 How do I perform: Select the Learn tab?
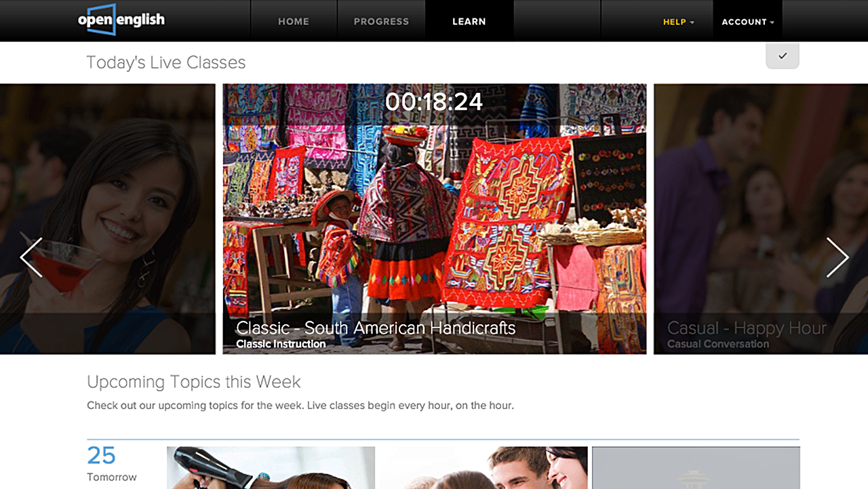pyautogui.click(x=469, y=22)
